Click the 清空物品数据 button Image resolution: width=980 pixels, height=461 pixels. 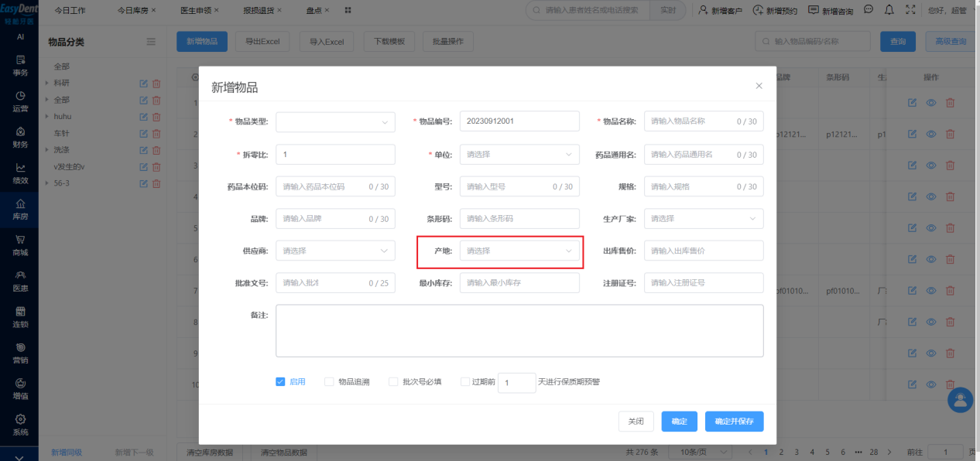click(284, 452)
